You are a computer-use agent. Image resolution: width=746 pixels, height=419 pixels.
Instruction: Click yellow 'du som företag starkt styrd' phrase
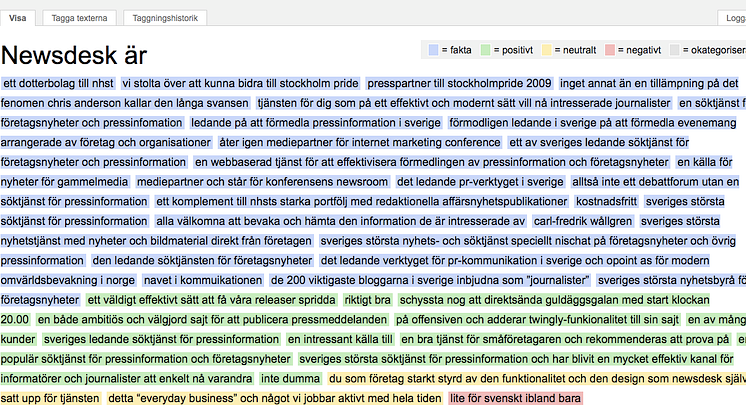536,379
